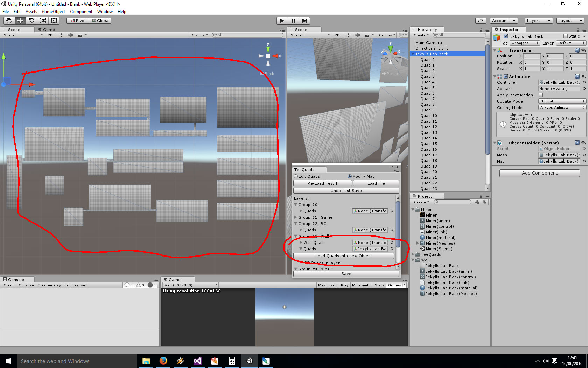Select the Scale tool

click(x=43, y=21)
